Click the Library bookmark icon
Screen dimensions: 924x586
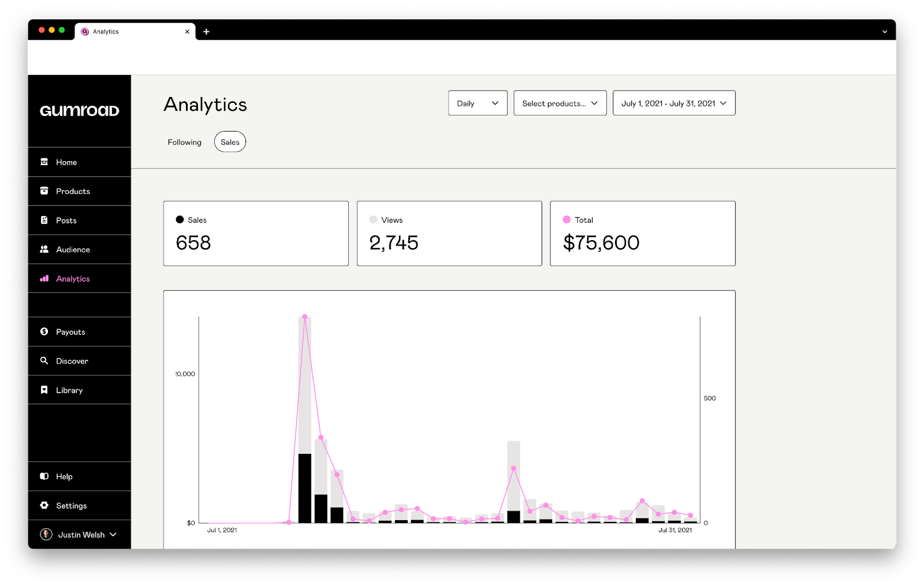44,390
